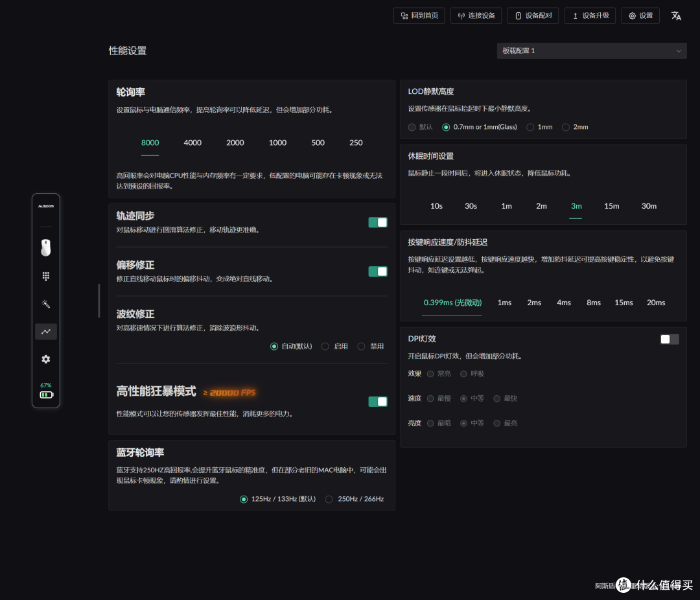The height and width of the screenshot is (600, 700).
Task: Toggle the 偏移修正 switch
Action: (378, 271)
